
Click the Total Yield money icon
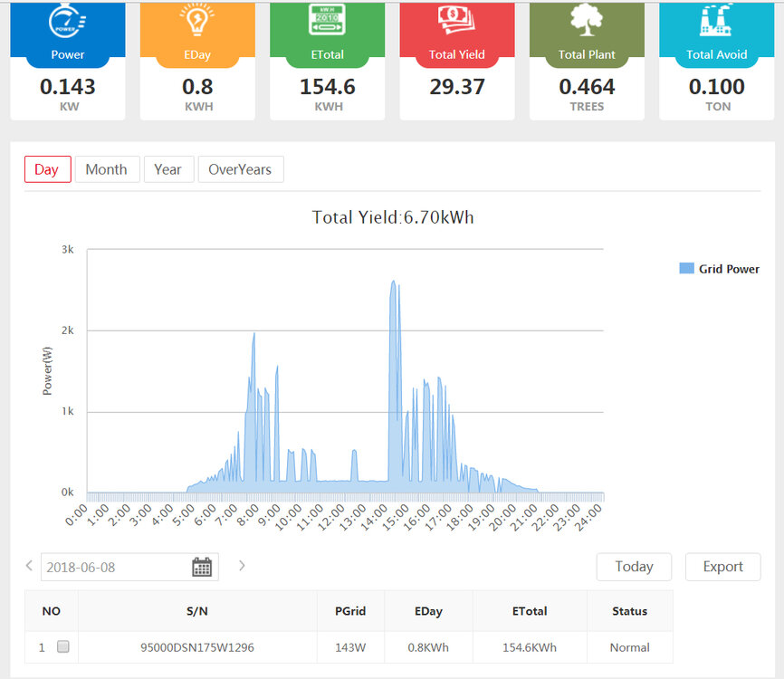pyautogui.click(x=457, y=22)
